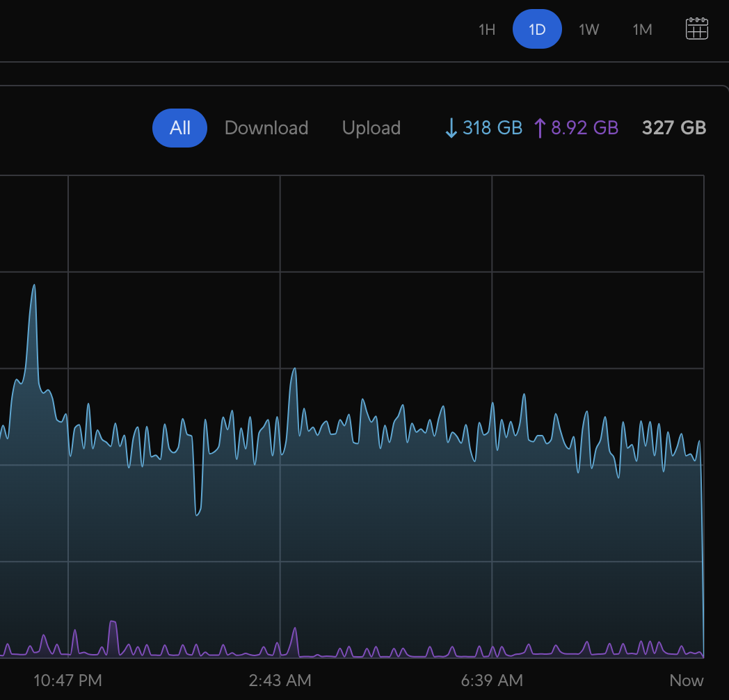Select the All traffic tab
The width and height of the screenshot is (729, 700).
click(179, 128)
